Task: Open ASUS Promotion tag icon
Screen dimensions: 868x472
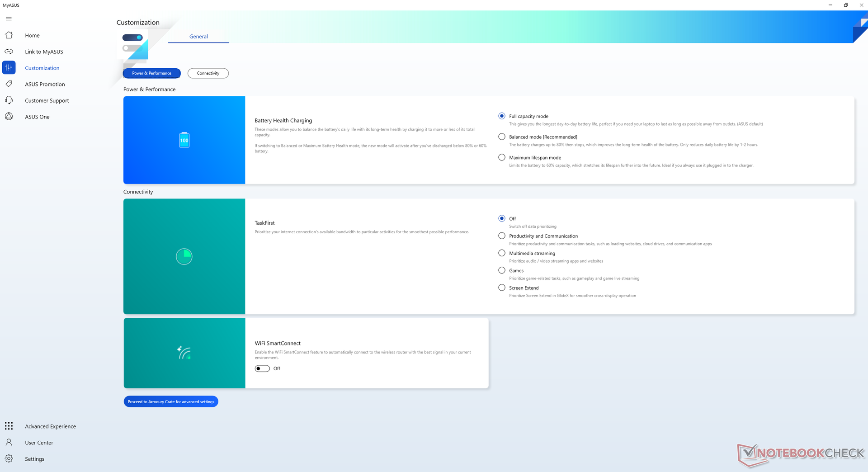Action: tap(9, 84)
